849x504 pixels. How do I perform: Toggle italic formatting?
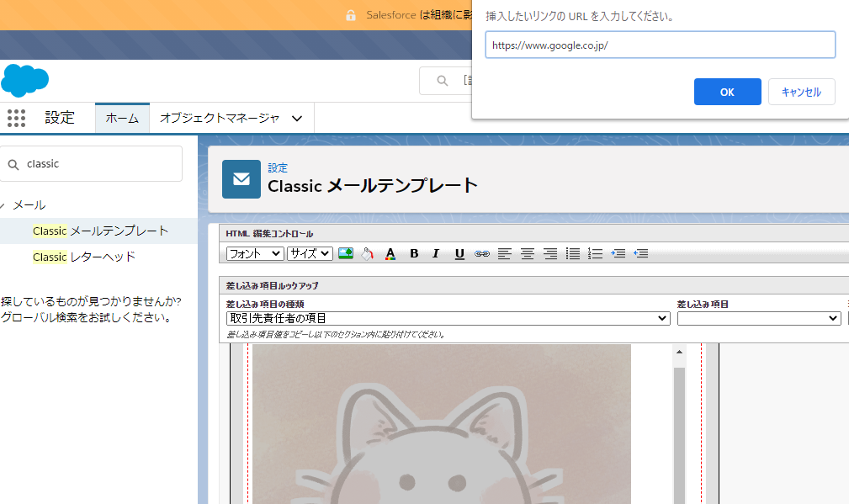(436, 253)
